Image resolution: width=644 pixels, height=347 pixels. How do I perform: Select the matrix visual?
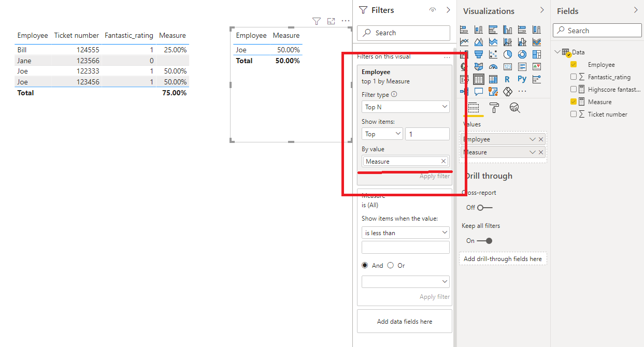coord(493,79)
